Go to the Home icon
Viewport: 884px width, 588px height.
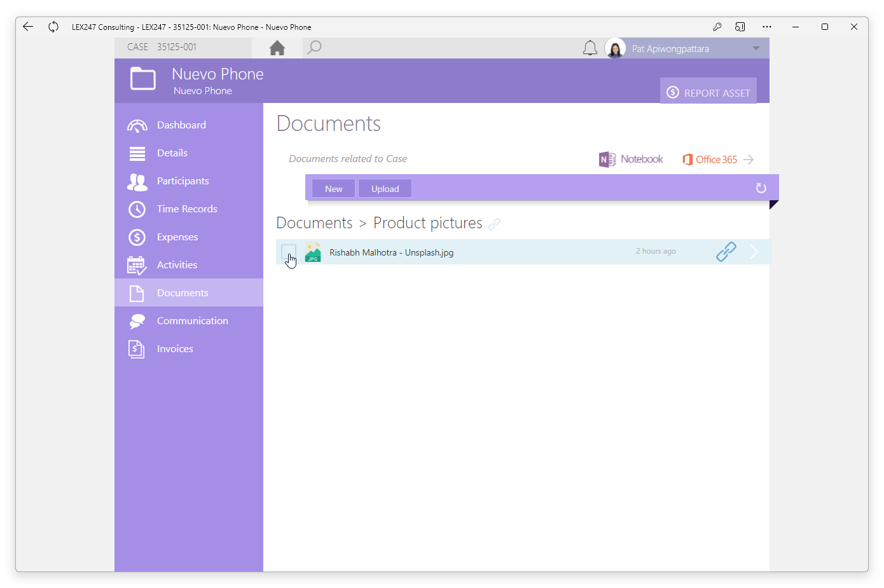pyautogui.click(x=277, y=48)
